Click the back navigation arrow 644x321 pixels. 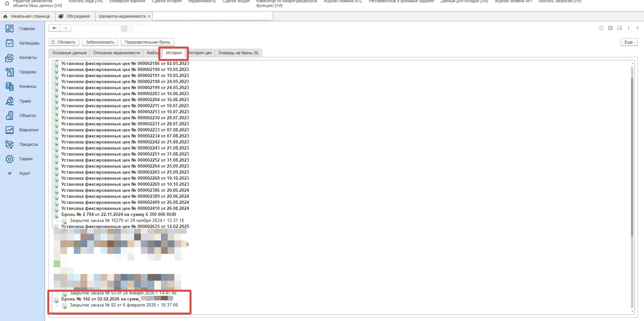[x=54, y=28]
